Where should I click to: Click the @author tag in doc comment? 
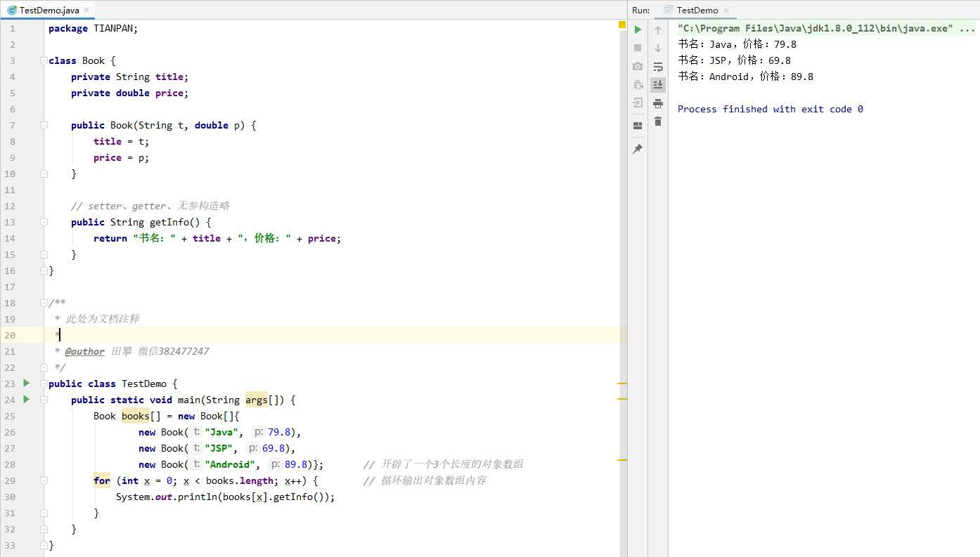[84, 351]
